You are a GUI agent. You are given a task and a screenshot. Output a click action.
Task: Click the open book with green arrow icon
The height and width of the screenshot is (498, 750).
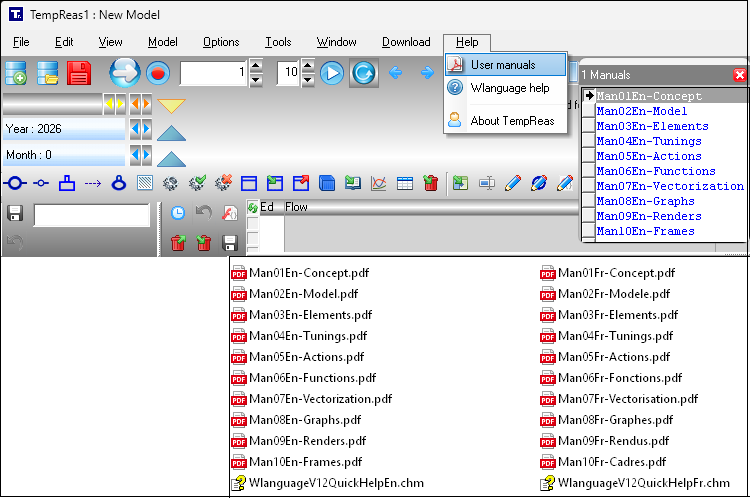pyautogui.click(x=353, y=183)
